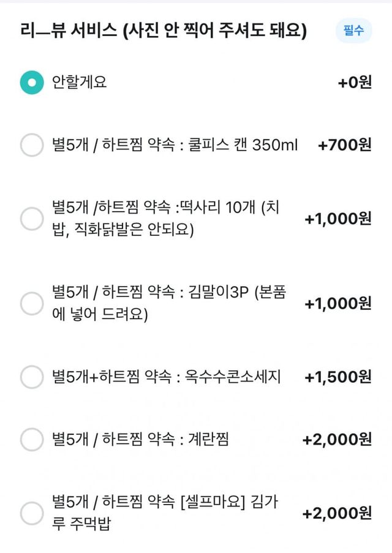Click the +0원 price text

pyautogui.click(x=354, y=83)
